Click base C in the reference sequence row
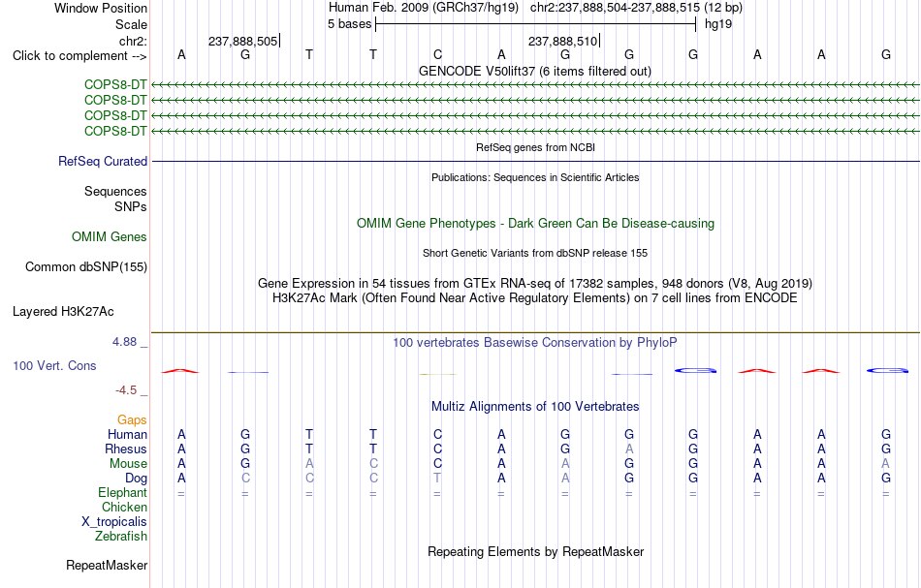 coord(437,54)
